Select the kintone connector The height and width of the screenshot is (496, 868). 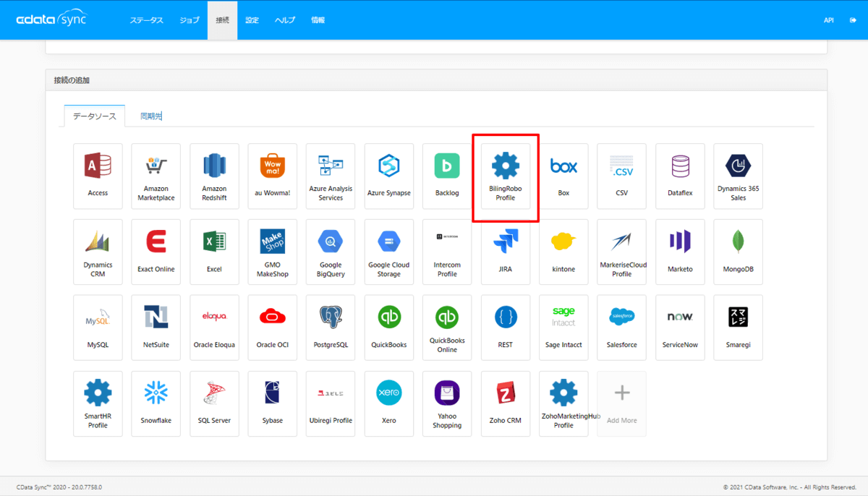(x=563, y=252)
